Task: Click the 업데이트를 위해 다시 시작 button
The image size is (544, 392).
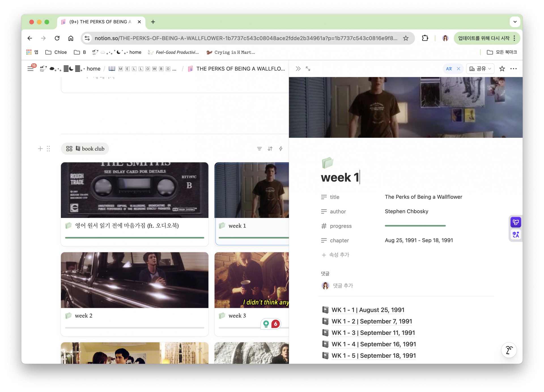Action: point(484,38)
